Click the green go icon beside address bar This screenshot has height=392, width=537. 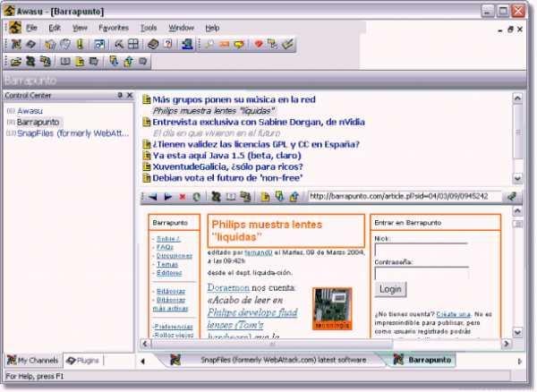(x=512, y=197)
